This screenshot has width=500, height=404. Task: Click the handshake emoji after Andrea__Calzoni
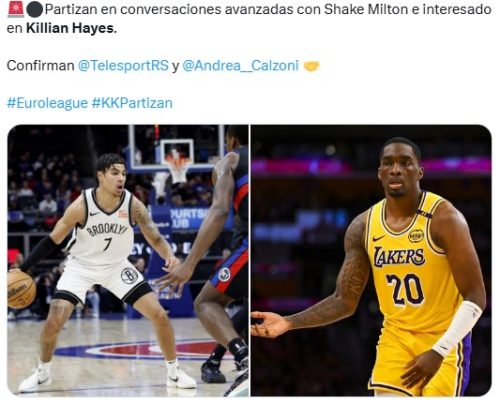pos(311,66)
